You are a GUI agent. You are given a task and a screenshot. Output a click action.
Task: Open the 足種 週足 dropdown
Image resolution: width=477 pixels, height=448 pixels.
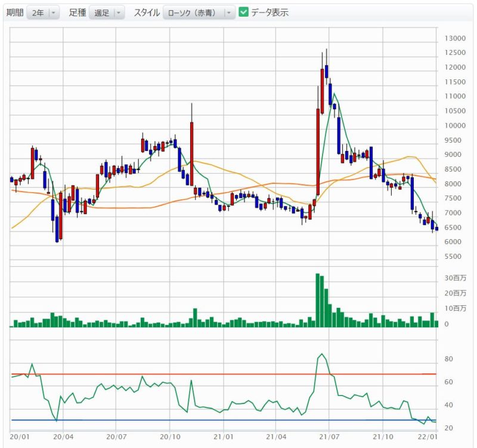pyautogui.click(x=107, y=13)
